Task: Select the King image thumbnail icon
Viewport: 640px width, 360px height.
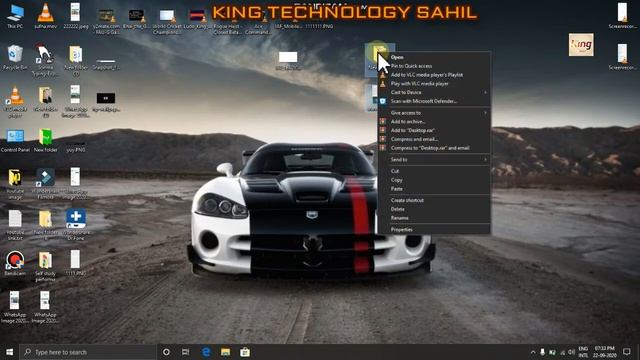Action: [x=581, y=44]
